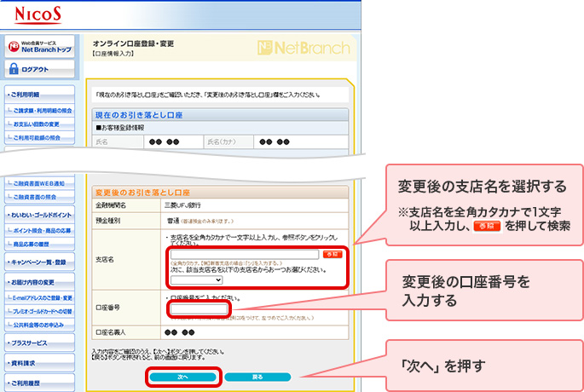Open ご融資書面WEB通知 link

point(39,183)
